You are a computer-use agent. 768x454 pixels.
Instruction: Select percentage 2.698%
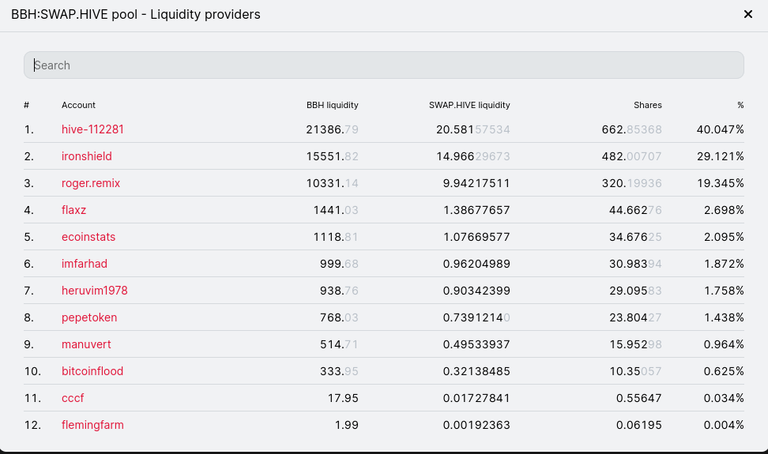pyautogui.click(x=724, y=210)
